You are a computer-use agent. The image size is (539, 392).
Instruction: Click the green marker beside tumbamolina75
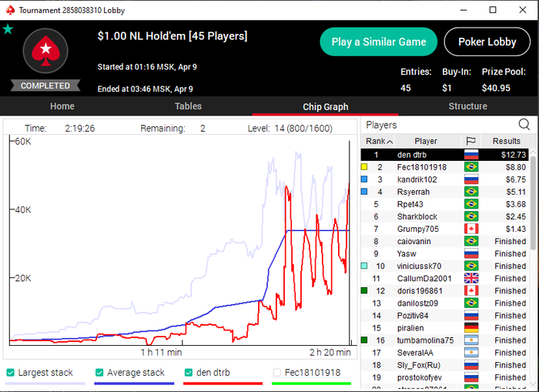pyautogui.click(x=364, y=340)
